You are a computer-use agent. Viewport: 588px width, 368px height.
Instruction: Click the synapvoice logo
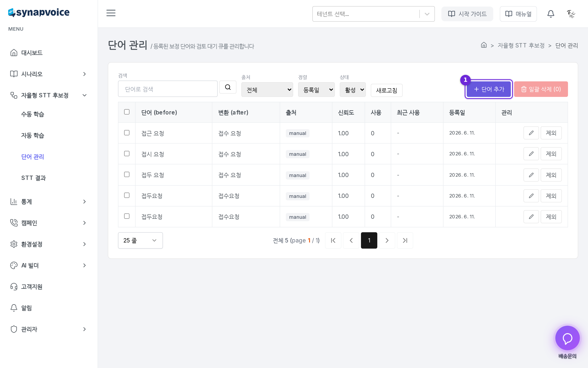(x=39, y=12)
